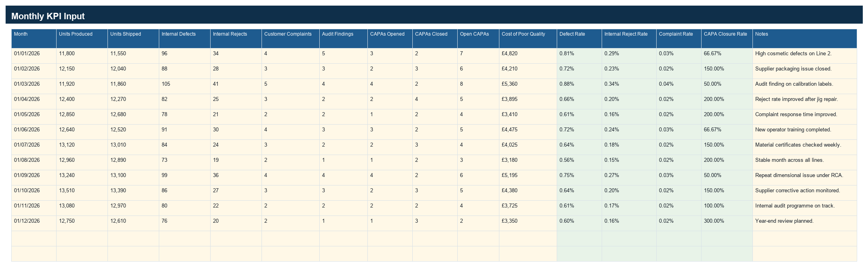Select cost of poor quality £5,360

point(528,87)
